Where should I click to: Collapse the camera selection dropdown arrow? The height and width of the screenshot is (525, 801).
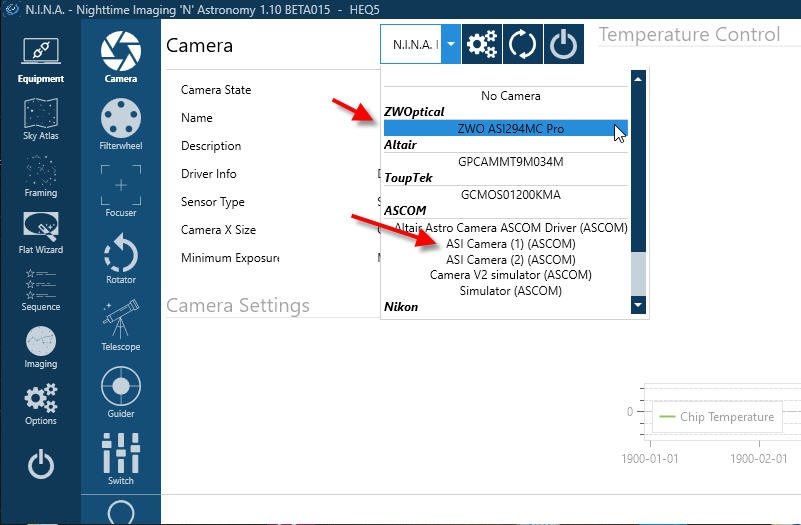point(451,45)
